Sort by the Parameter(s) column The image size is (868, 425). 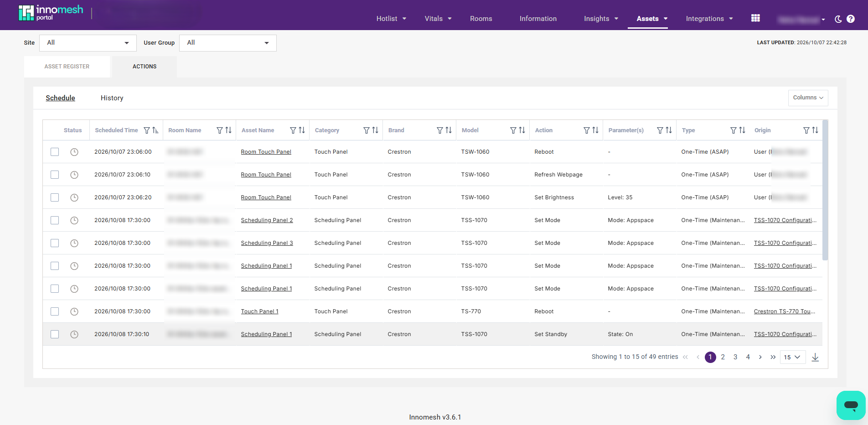[x=669, y=130]
